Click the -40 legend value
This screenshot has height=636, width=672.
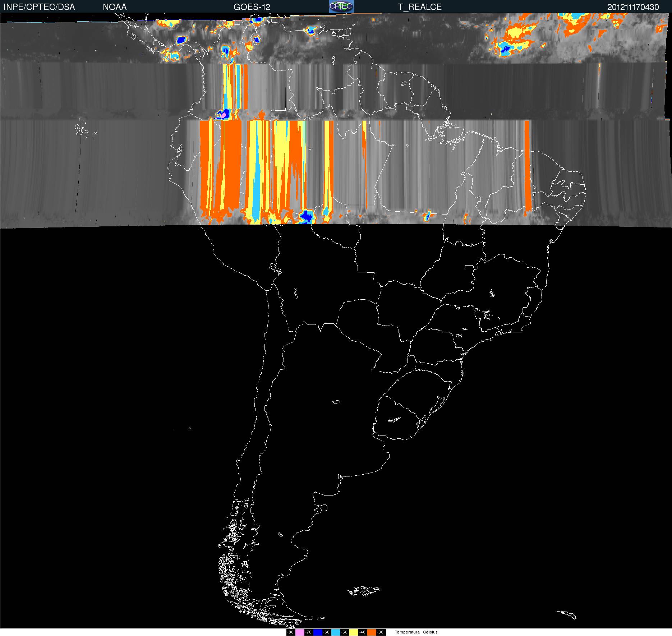tap(362, 632)
